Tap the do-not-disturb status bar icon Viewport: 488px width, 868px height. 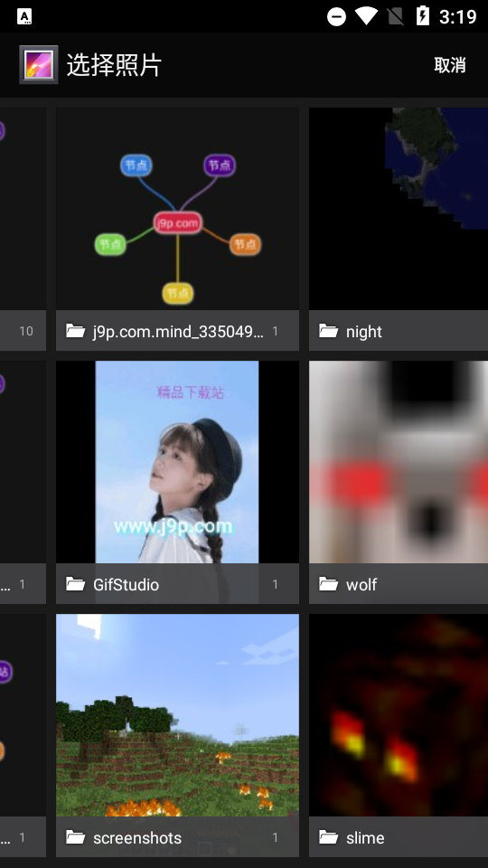point(336,16)
